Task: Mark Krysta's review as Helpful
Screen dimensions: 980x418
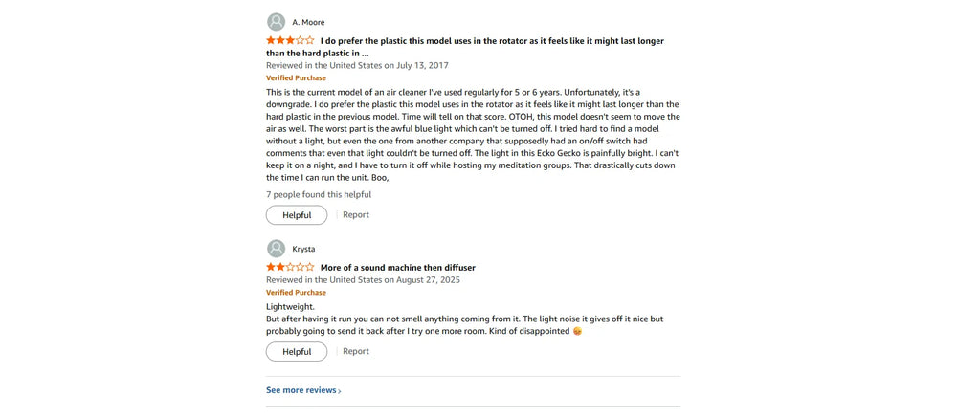Action: (x=297, y=351)
